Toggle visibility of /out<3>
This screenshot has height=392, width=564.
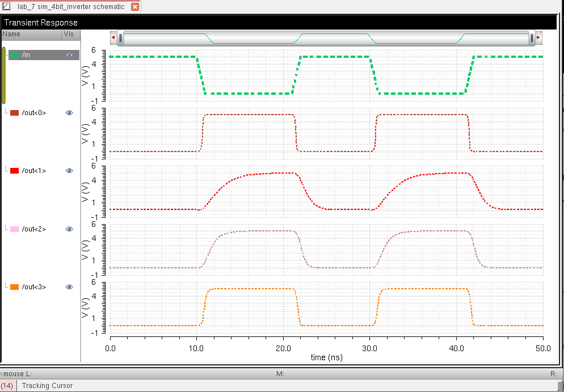point(69,287)
